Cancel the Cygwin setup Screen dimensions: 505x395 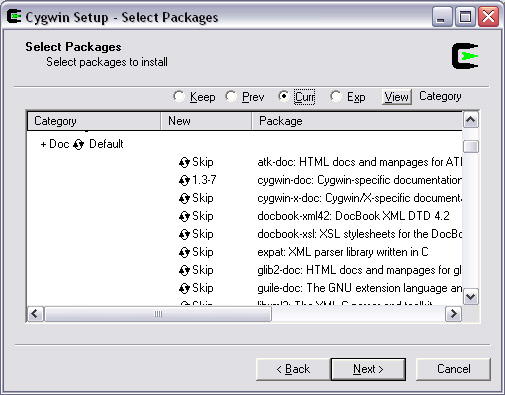point(453,369)
